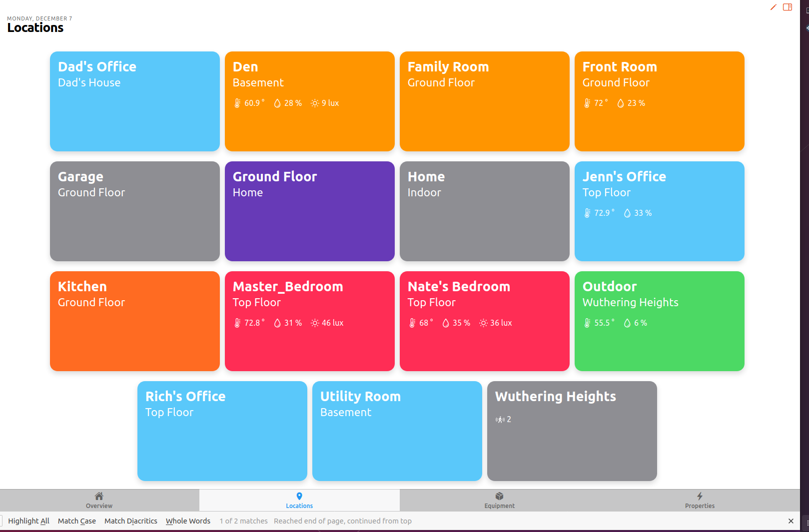Click the red pencil edit icon
Viewport: 809px width, 532px height.
(773, 7)
